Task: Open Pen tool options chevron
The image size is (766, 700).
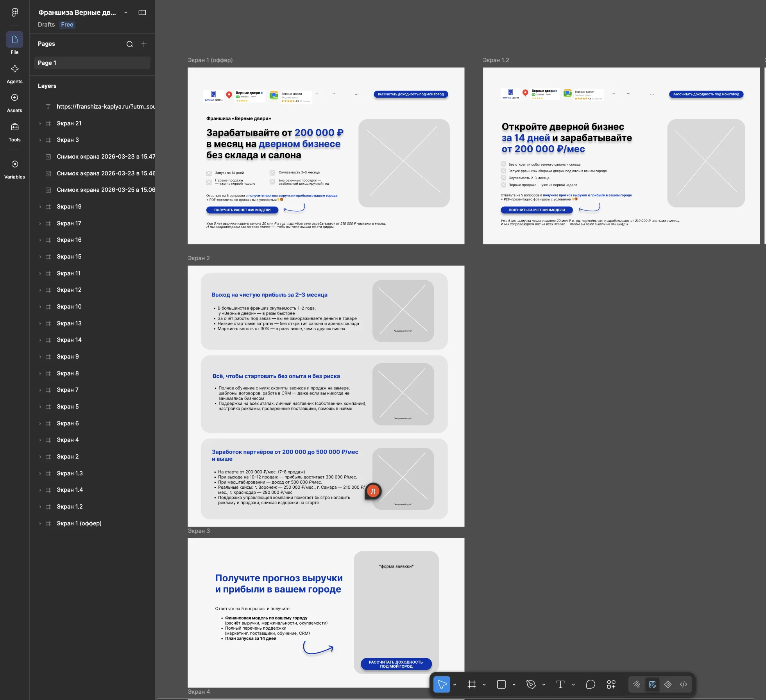Action: pos(544,684)
